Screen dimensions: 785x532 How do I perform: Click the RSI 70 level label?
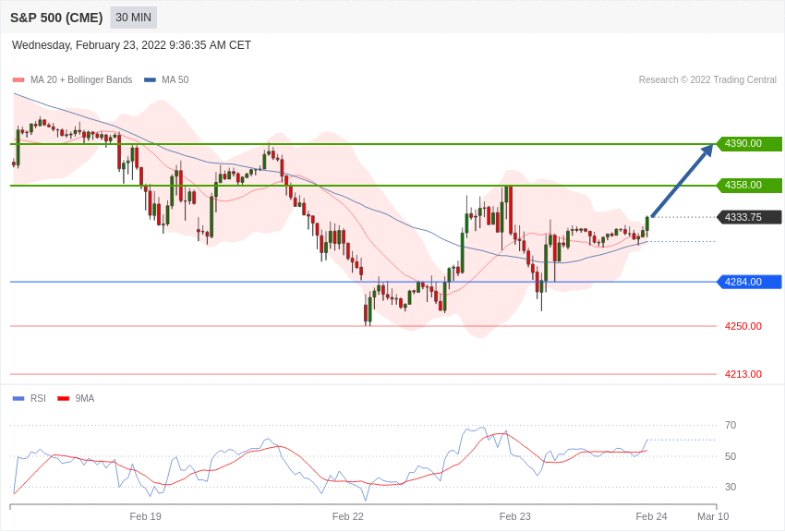(731, 426)
